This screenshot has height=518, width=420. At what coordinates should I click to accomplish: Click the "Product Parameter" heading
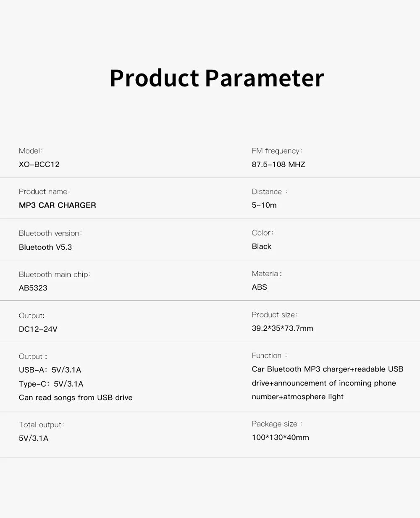pyautogui.click(x=217, y=78)
